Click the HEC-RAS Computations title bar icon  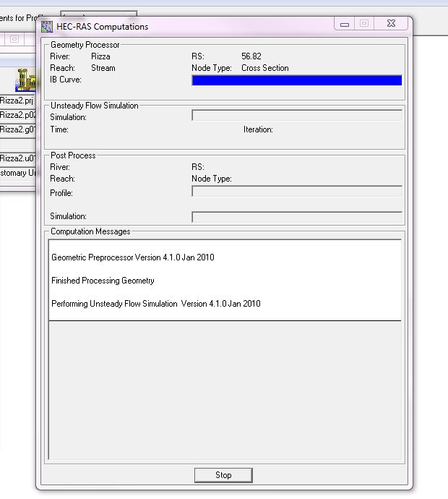(48, 27)
